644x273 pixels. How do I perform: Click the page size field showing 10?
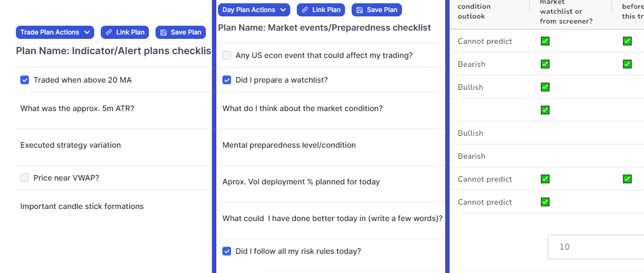[596, 247]
